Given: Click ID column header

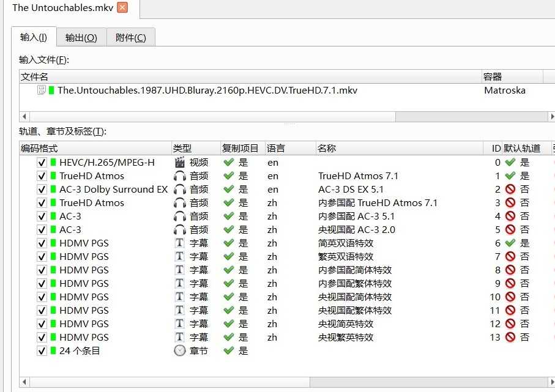Looking at the screenshot, I should 493,148.
